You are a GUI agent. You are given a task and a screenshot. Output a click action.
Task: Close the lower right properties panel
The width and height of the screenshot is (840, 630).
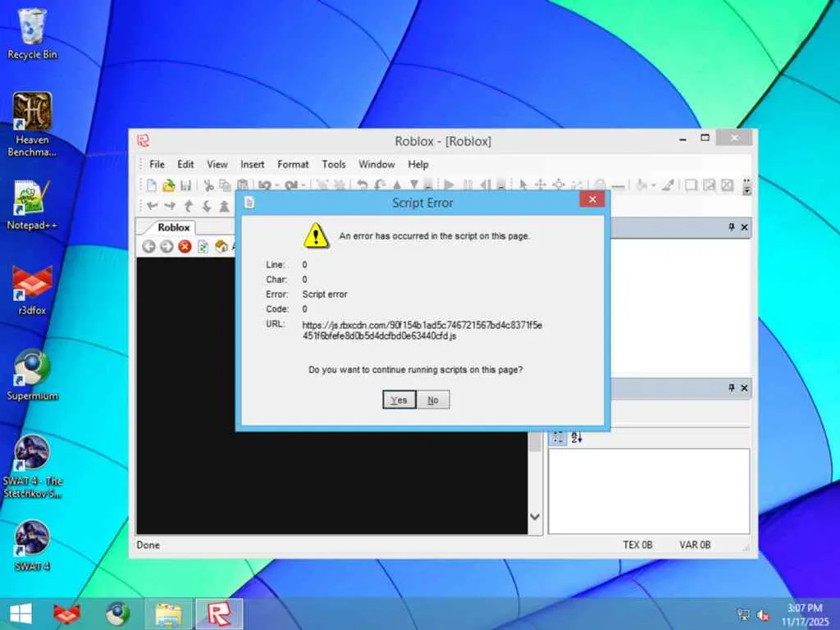pyautogui.click(x=744, y=387)
